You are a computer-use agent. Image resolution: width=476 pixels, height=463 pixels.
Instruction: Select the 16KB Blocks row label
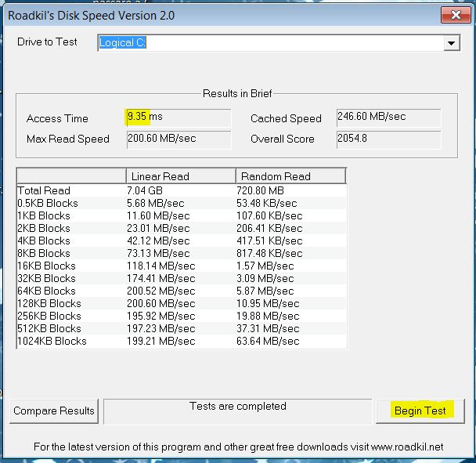[46, 266]
